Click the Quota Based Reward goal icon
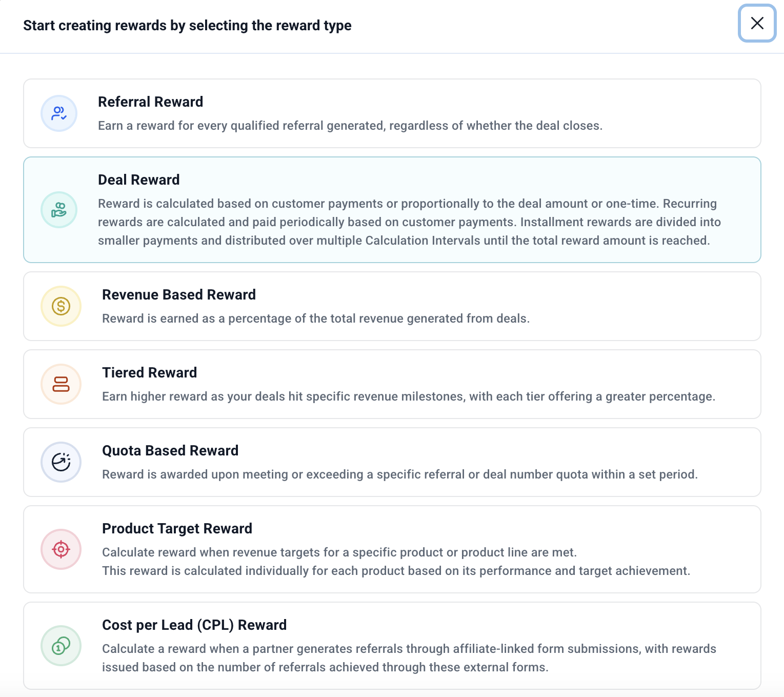The image size is (784, 697). click(61, 462)
